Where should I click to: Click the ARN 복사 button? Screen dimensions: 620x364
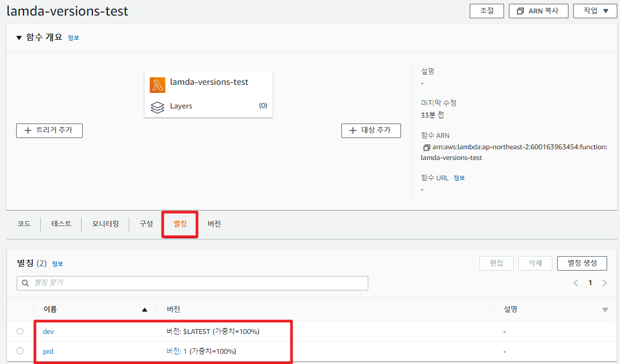538,11
